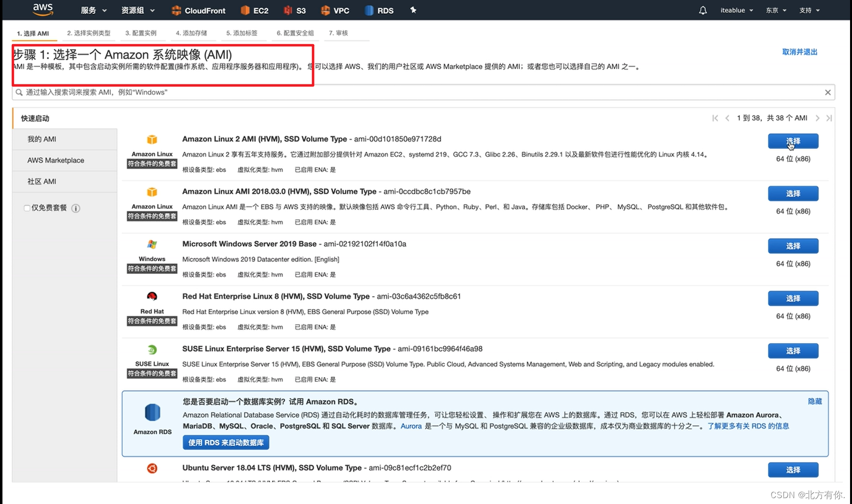852x504 pixels.
Task: Click Amazon Linux 2 AMI (HVM) title text
Action: click(264, 139)
